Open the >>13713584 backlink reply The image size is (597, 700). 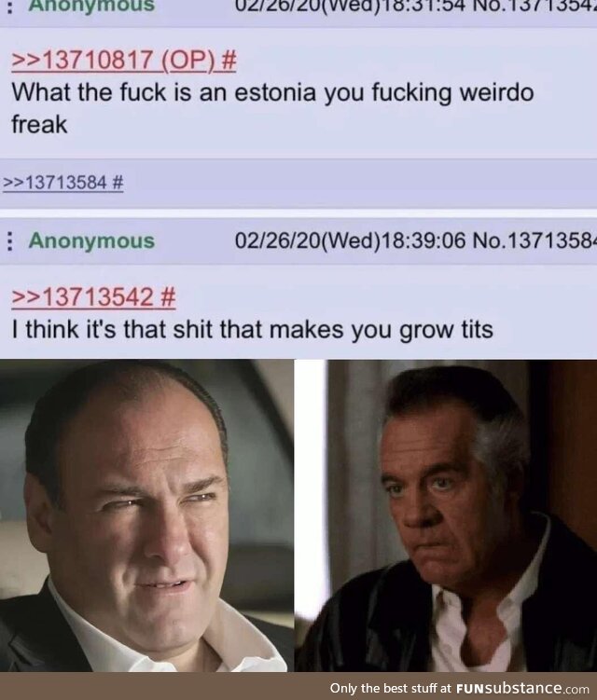pyautogui.click(x=54, y=182)
